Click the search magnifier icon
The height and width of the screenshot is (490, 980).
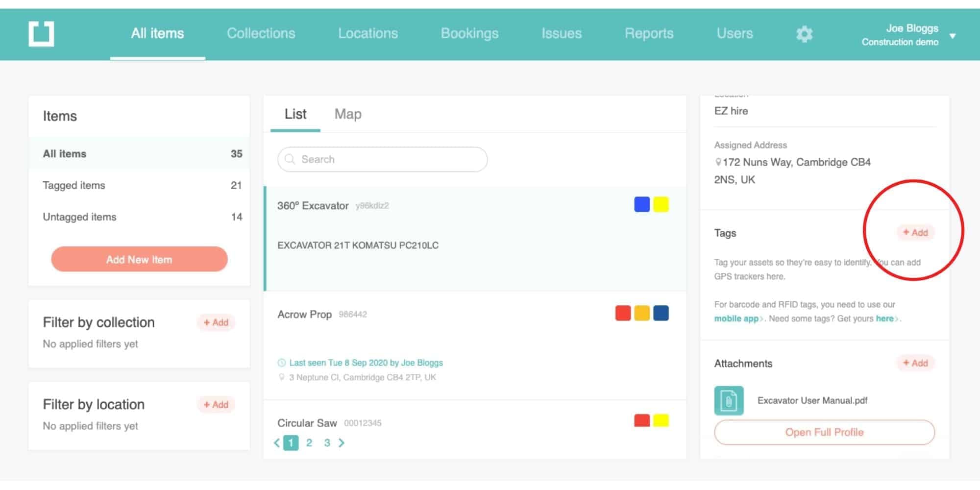click(x=290, y=159)
